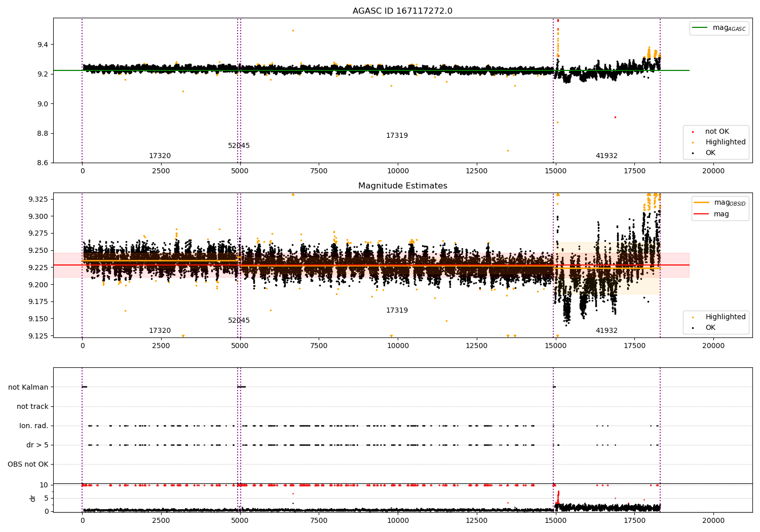Click the 9.225 y-axis tick in middle plot
Viewport: 760px width, 532px height.
coord(39,268)
